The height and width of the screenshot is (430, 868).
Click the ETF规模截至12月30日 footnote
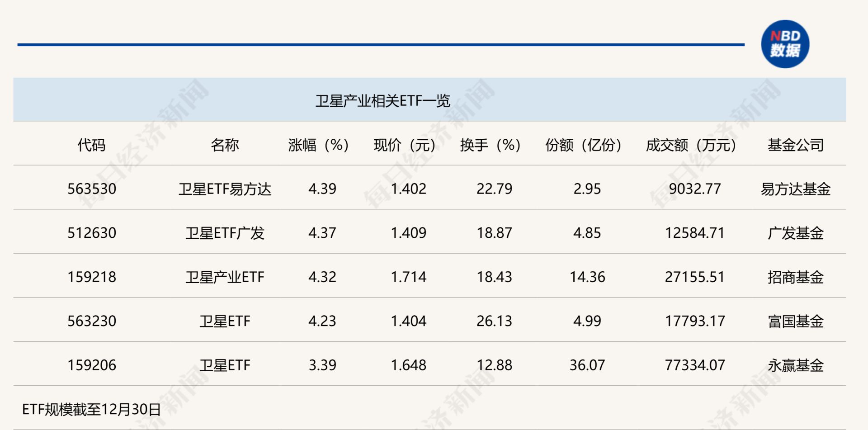coord(92,409)
